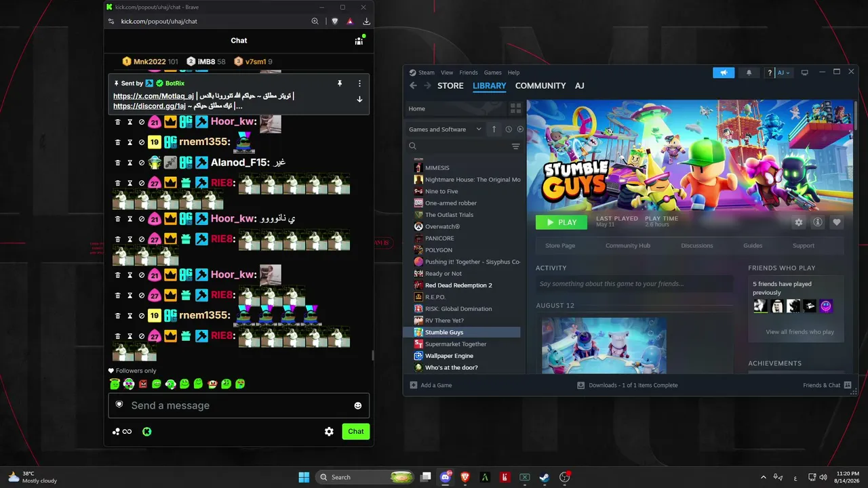Open the Stumble Guys activity screenshot thumbnail
This screenshot has width=868, height=488.
[604, 346]
